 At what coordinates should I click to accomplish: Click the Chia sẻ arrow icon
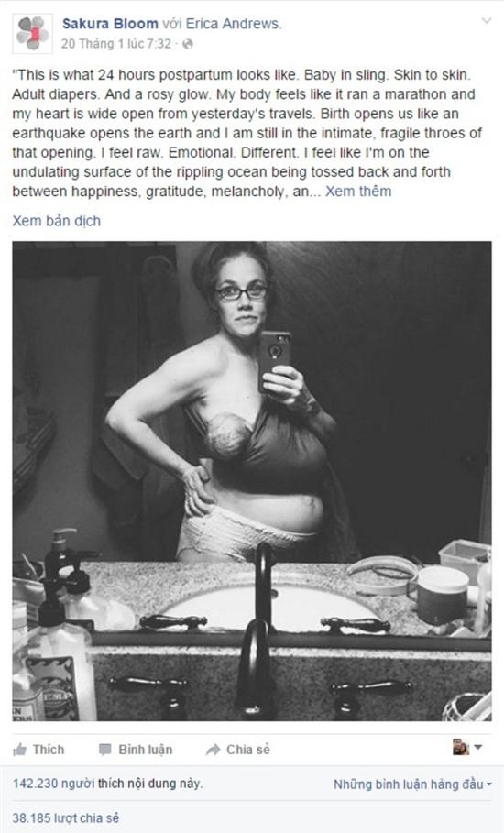213,750
